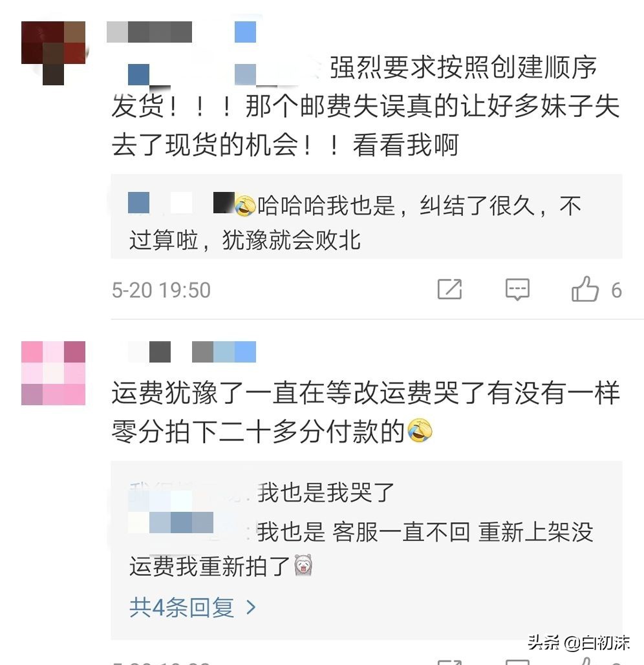Image resolution: width=644 pixels, height=665 pixels.
Task: Tap the comment bubble icon on first comment
Action: click(517, 290)
